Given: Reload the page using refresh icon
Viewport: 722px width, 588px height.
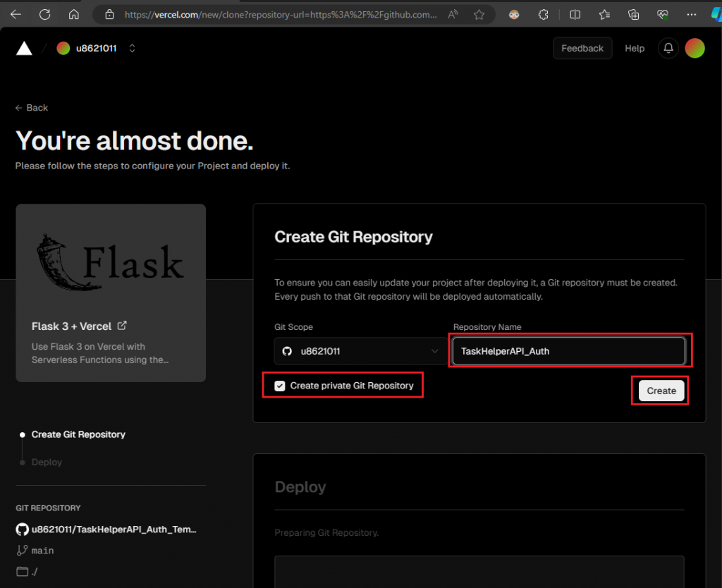Looking at the screenshot, I should 44,15.
